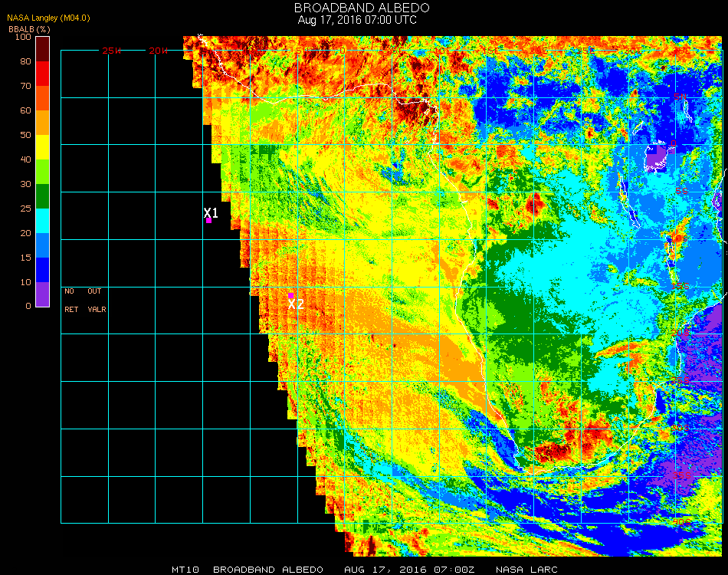Click the legend value '20'
Screen dimensions: 728x575
click(25, 233)
